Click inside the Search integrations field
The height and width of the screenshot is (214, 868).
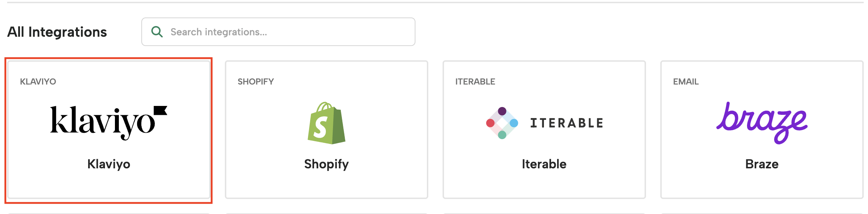point(278,31)
